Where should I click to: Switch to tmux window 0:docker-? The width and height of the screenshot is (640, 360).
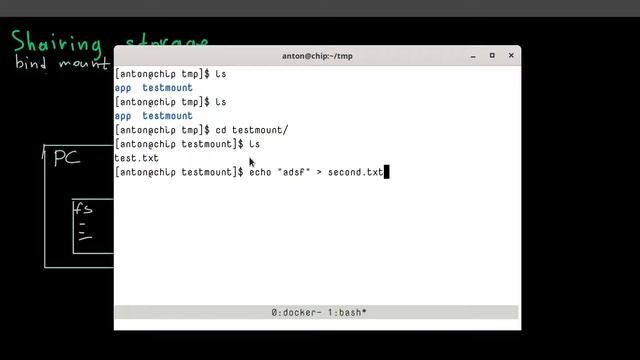296,313
